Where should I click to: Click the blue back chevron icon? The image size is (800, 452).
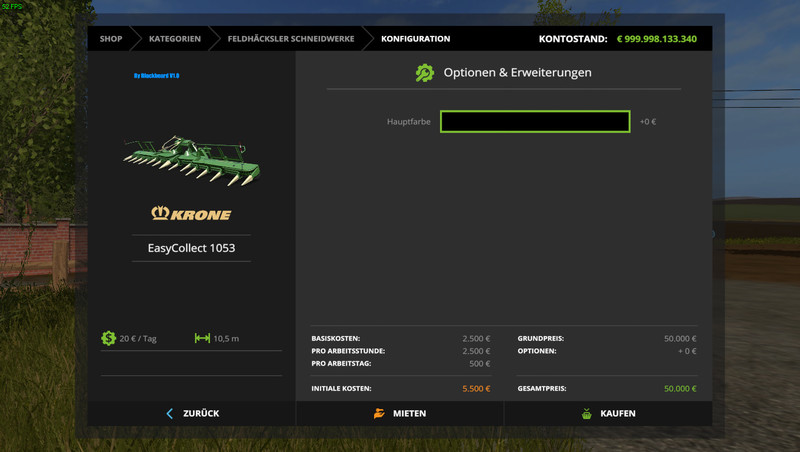170,413
